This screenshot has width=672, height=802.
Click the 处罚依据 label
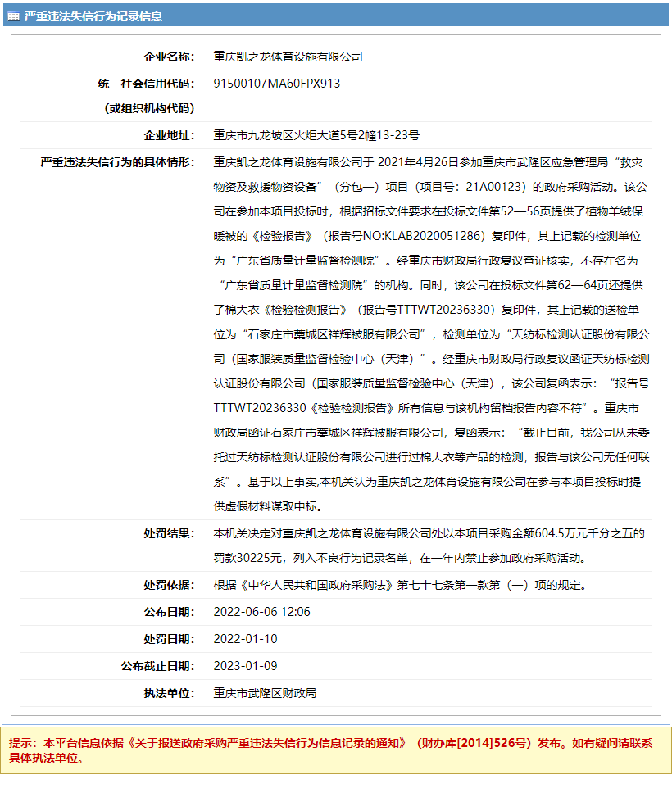click(x=169, y=585)
